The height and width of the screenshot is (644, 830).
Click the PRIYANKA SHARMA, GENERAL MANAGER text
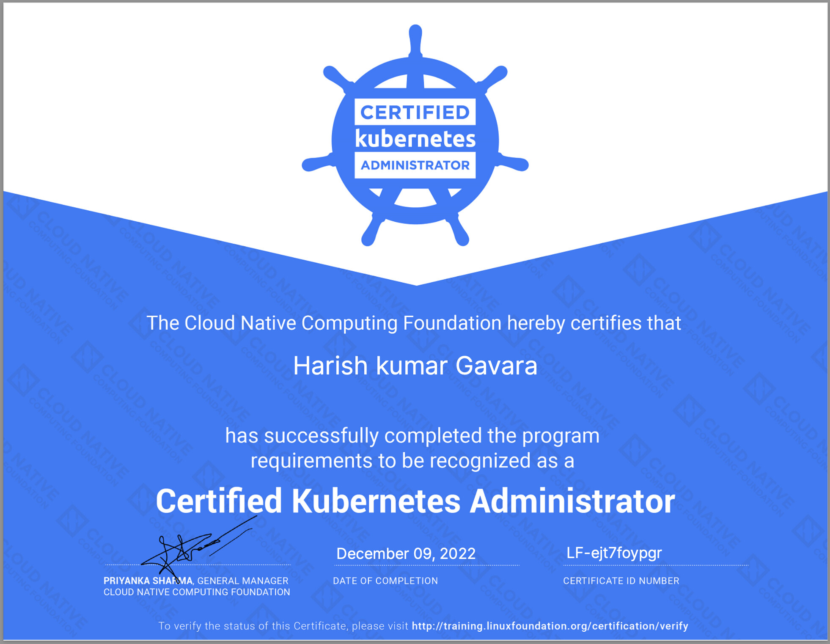pos(196,581)
